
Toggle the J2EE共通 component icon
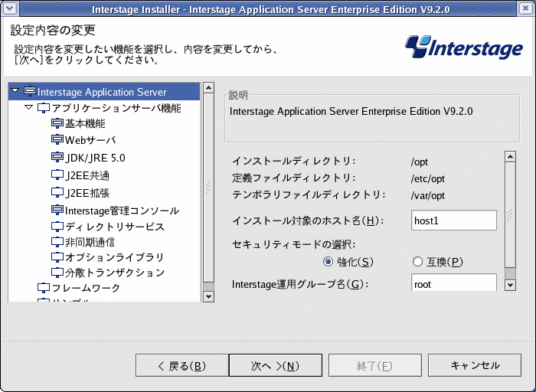(57, 175)
